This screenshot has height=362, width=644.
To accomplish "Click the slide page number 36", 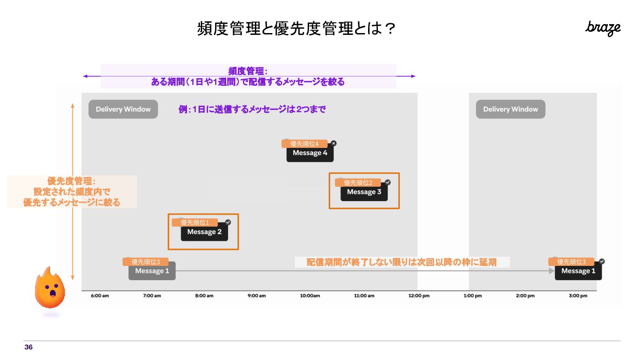I will pos(28,347).
